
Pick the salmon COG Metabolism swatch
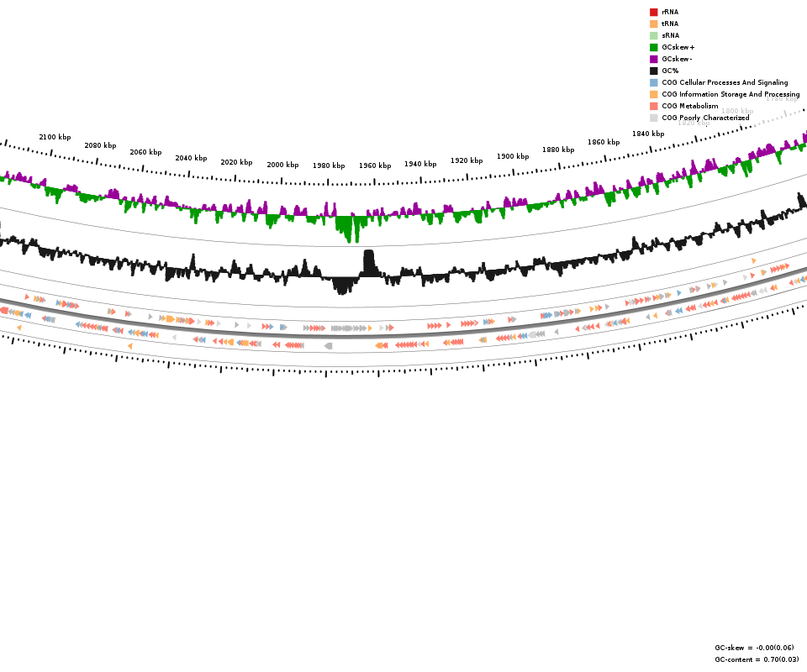click(x=654, y=106)
